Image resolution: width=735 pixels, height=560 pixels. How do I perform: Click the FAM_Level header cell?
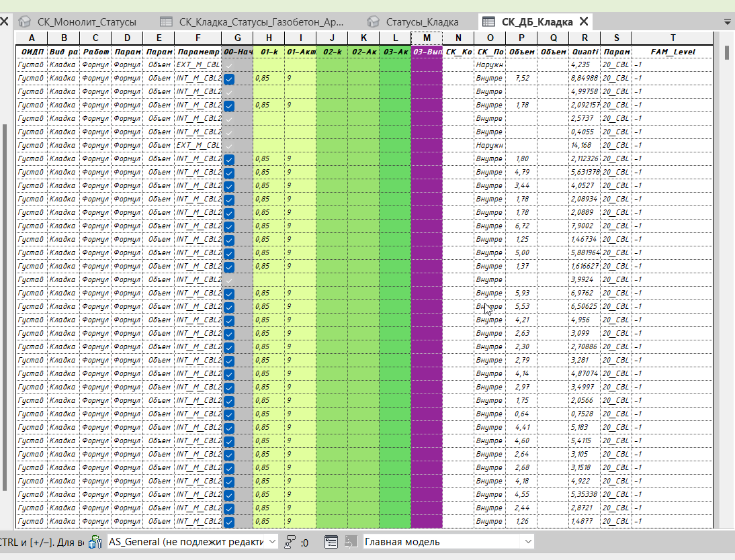click(673, 52)
